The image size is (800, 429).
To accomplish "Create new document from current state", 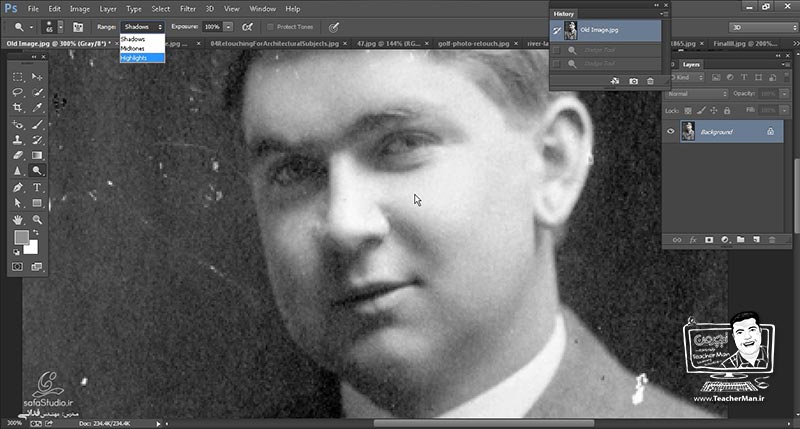I will tap(615, 81).
